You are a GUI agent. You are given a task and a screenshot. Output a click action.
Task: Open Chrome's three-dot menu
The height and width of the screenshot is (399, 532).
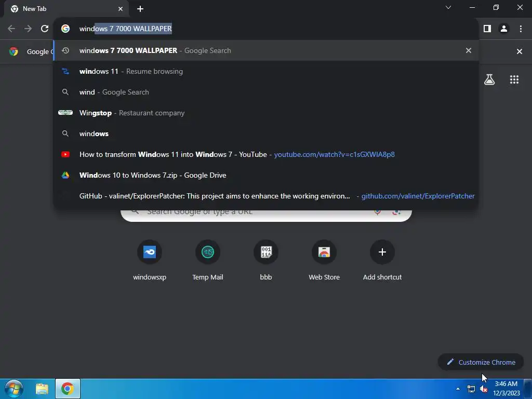point(521,29)
